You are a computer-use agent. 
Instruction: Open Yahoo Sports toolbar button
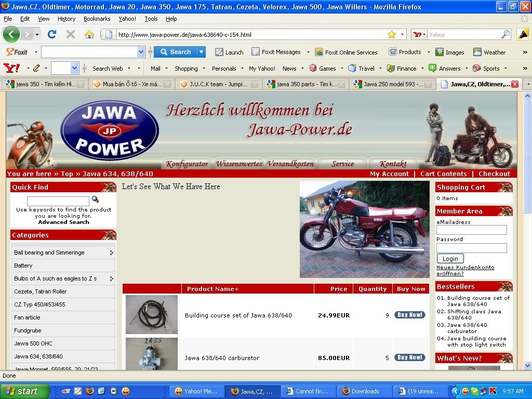click(486, 68)
